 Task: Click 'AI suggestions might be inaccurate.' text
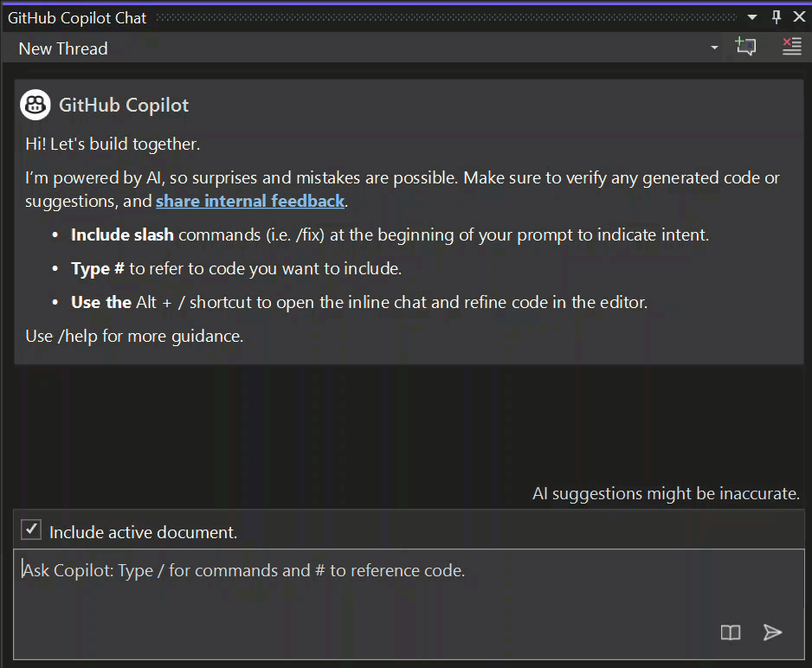tap(666, 493)
